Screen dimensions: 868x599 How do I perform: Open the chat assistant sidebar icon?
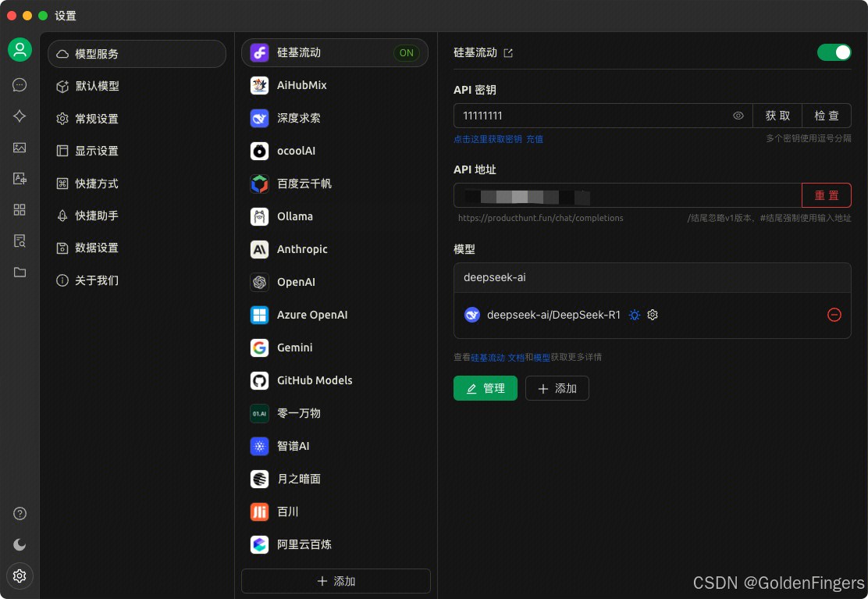(20, 84)
